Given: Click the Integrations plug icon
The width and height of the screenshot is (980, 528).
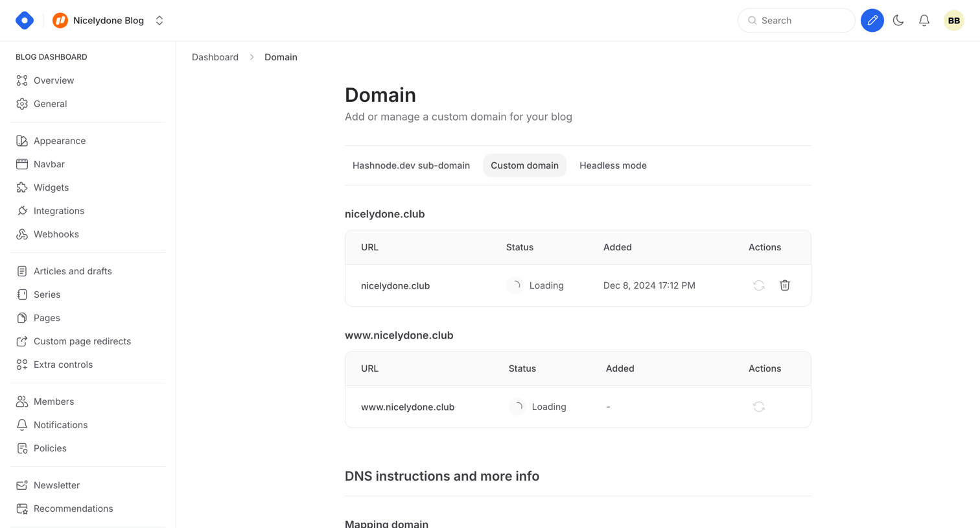Looking at the screenshot, I should [22, 211].
